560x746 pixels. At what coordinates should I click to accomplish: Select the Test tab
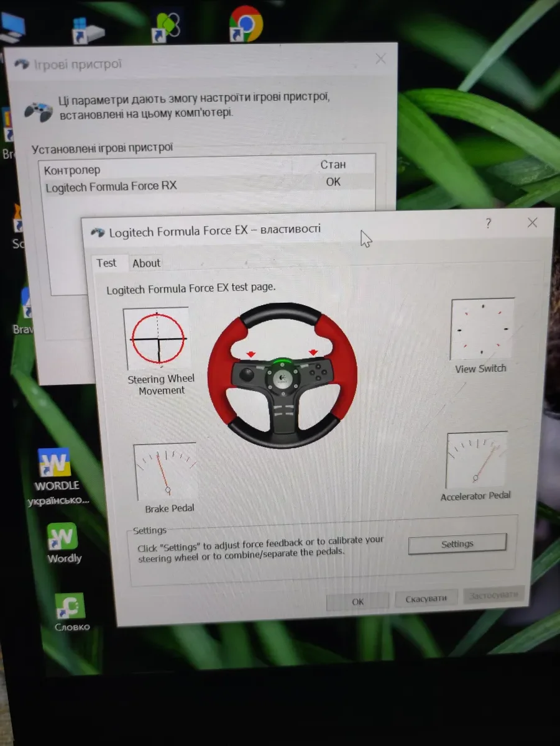pos(106,263)
